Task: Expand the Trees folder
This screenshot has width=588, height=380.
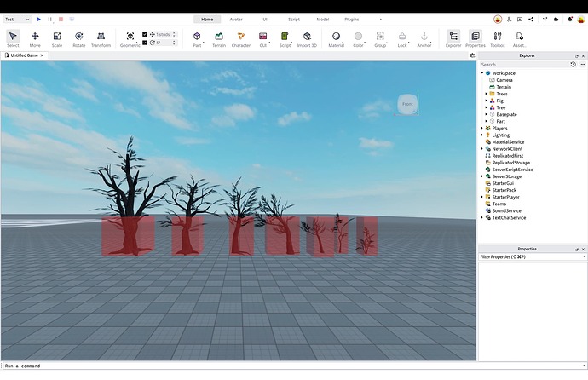Action: (x=487, y=94)
